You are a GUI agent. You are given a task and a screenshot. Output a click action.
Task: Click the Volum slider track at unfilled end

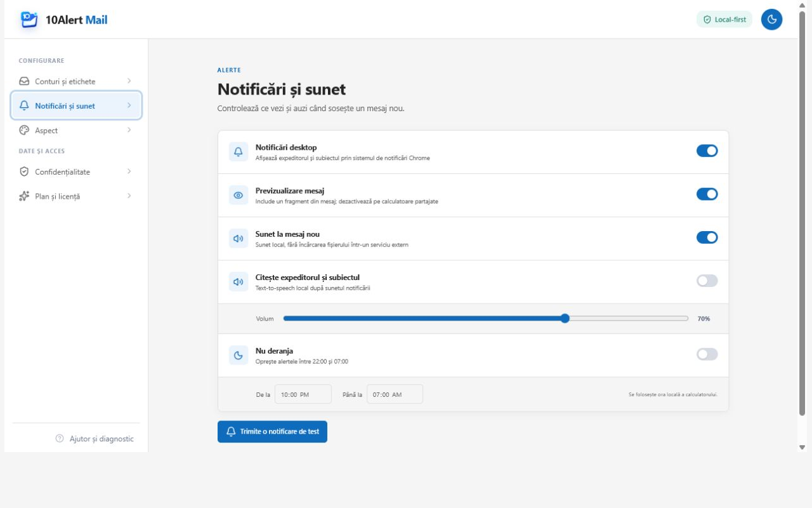[x=628, y=318]
